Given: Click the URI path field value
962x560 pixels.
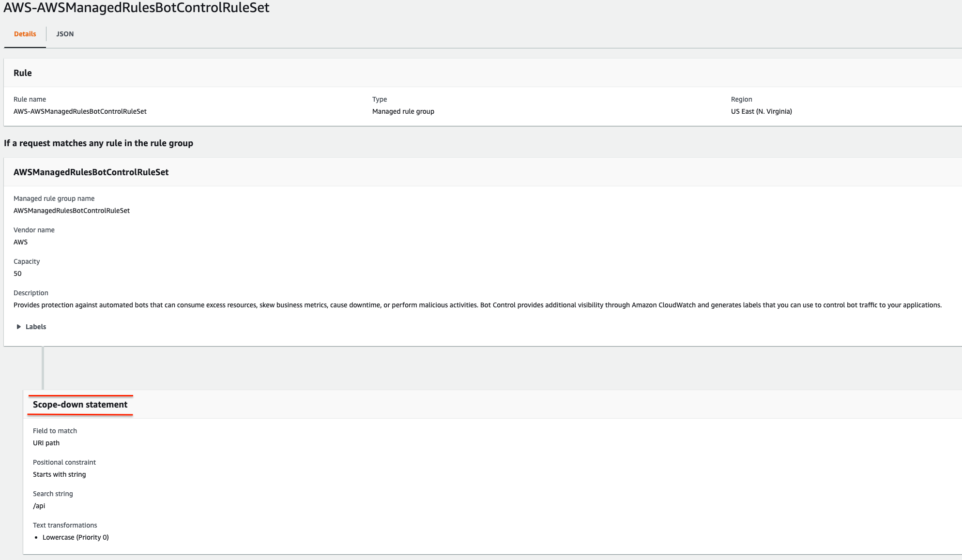Looking at the screenshot, I should click(46, 443).
